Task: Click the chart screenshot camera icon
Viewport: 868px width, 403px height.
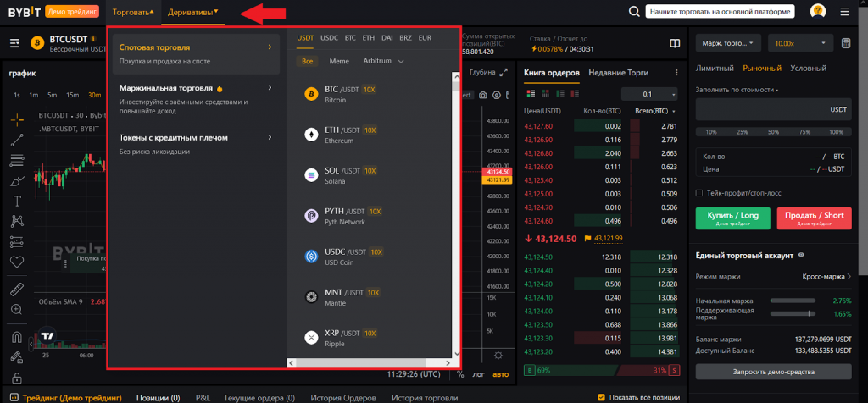Action: (483, 95)
